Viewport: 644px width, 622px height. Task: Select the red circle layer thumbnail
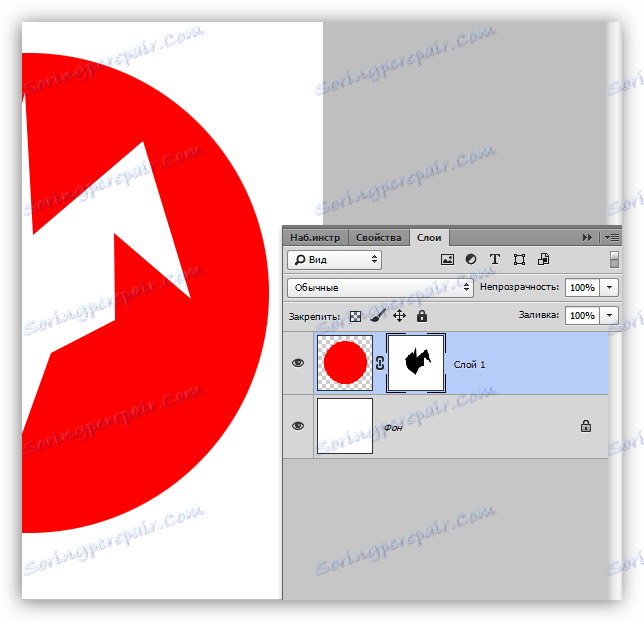tap(345, 363)
